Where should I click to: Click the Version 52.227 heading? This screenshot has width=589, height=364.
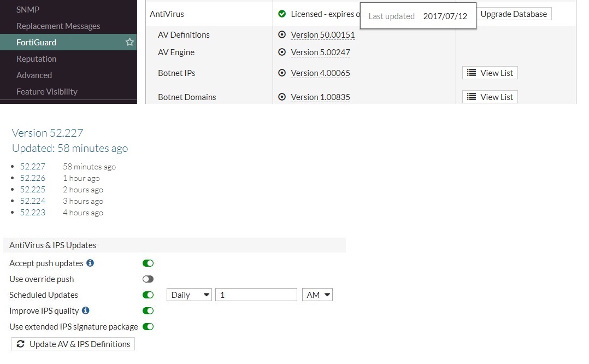point(48,133)
